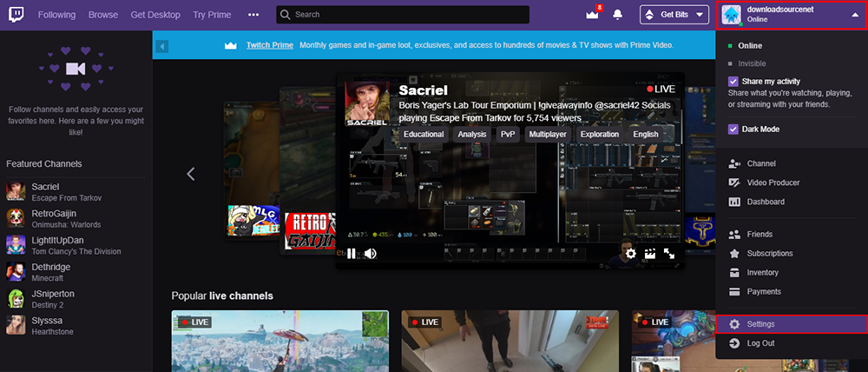Click RetroGaijin avatar in sidebar

click(x=16, y=218)
